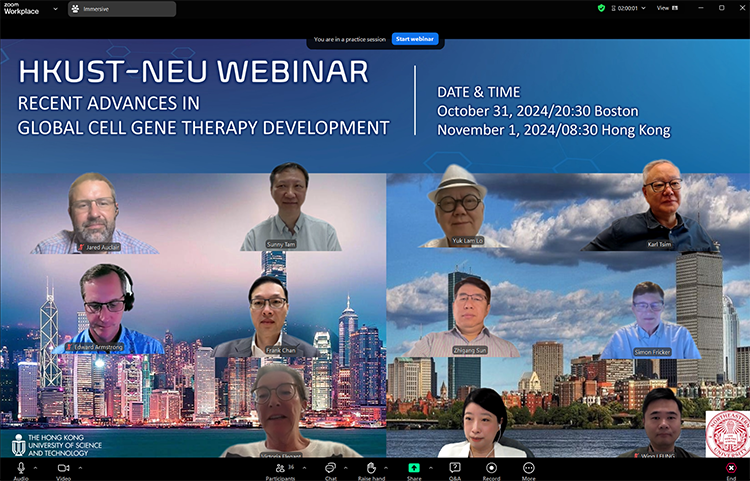
Task: Click the Frank Chan name label
Action: 280,350
